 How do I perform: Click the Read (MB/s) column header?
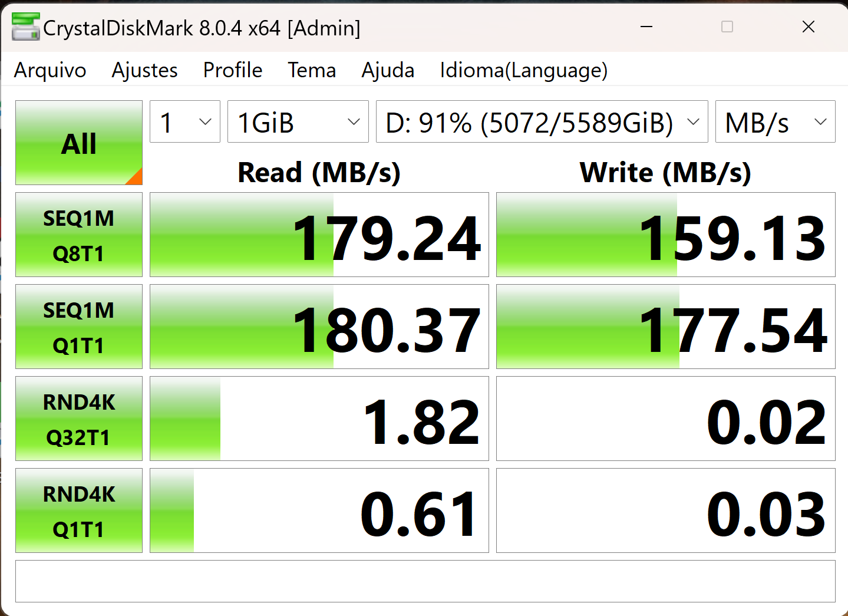click(x=319, y=173)
